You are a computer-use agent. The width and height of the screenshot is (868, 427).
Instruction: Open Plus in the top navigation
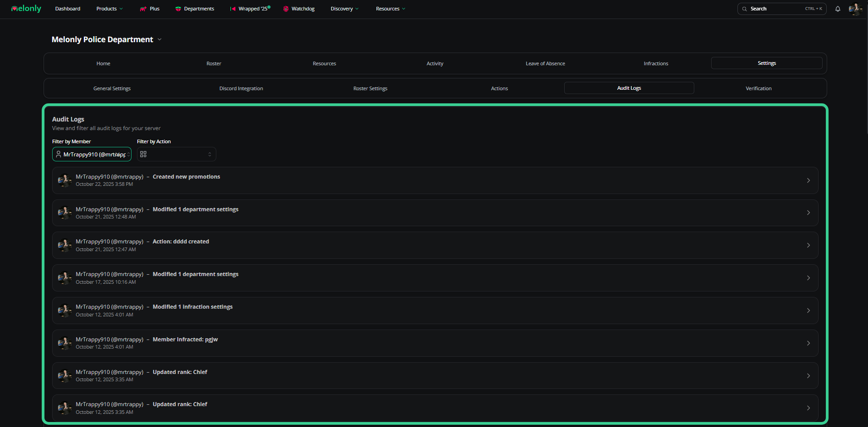pos(150,9)
